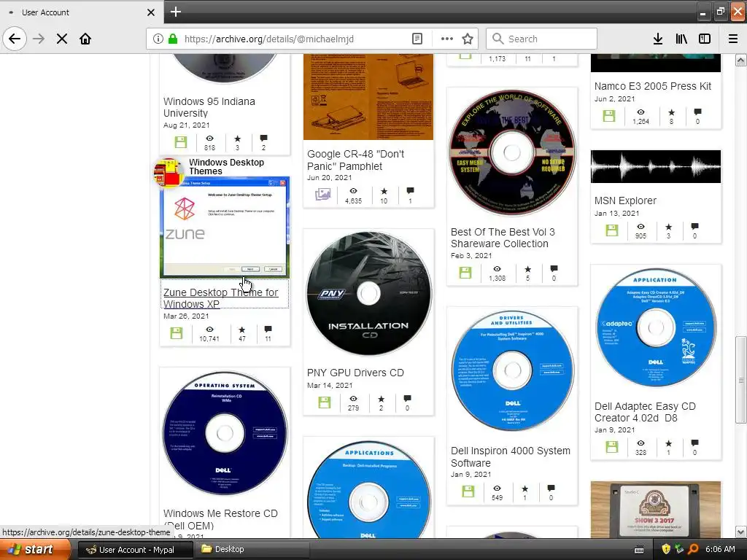747x560 pixels.
Task: Open MSN Explorer item title
Action: coord(625,201)
